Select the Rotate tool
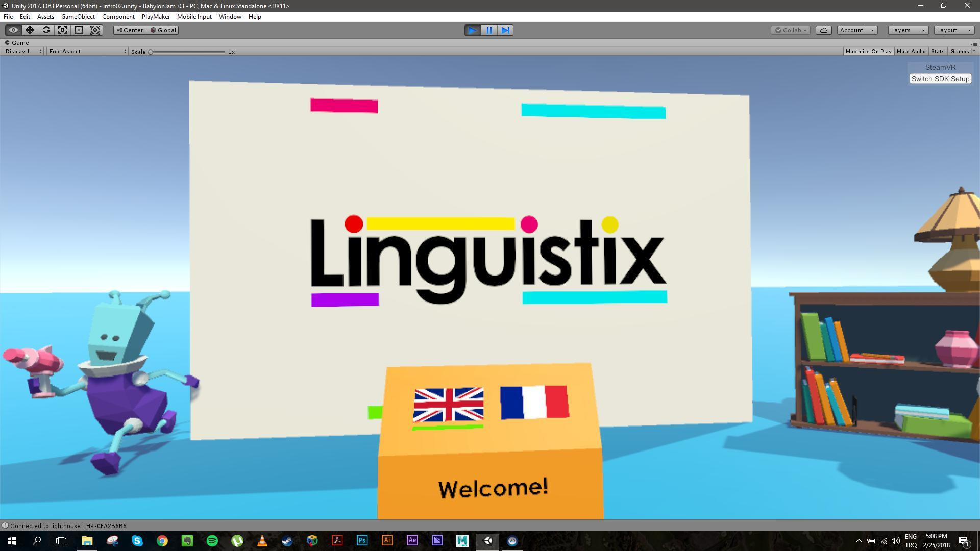Image resolution: width=980 pixels, height=551 pixels. (46, 30)
